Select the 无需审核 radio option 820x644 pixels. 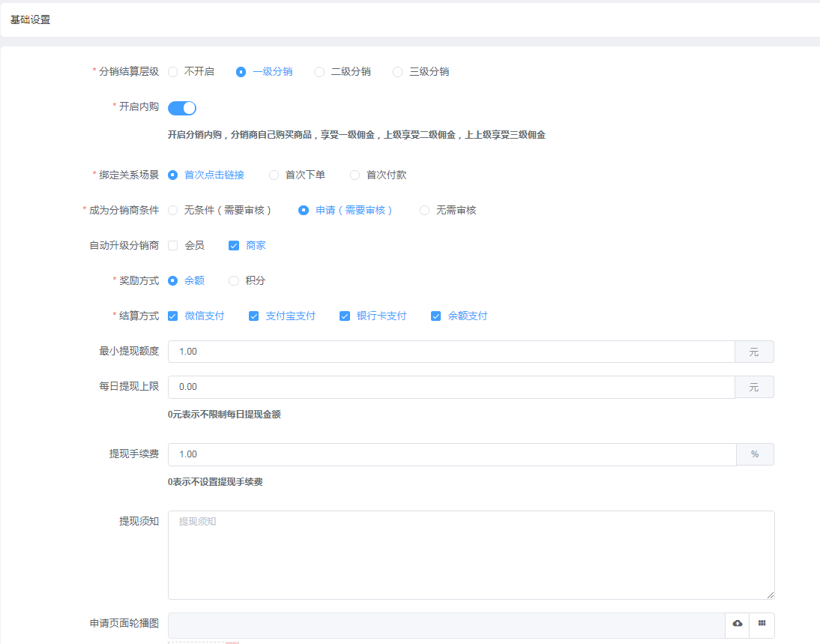click(x=425, y=211)
